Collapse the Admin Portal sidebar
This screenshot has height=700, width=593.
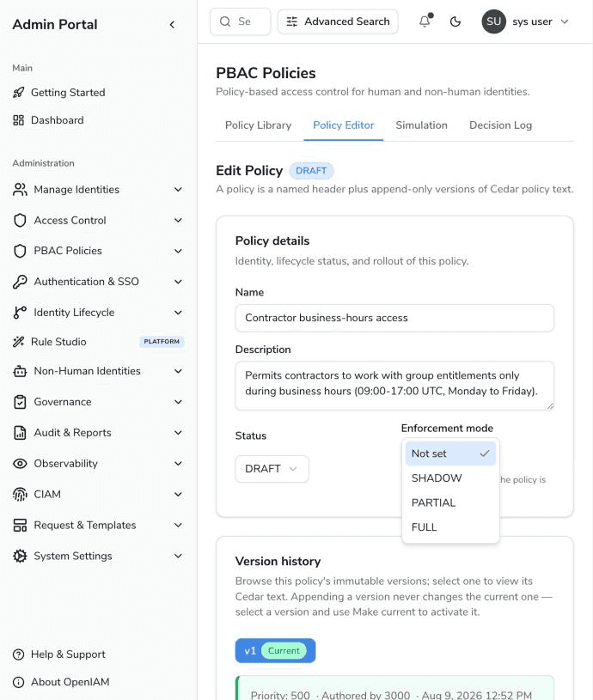[172, 25]
